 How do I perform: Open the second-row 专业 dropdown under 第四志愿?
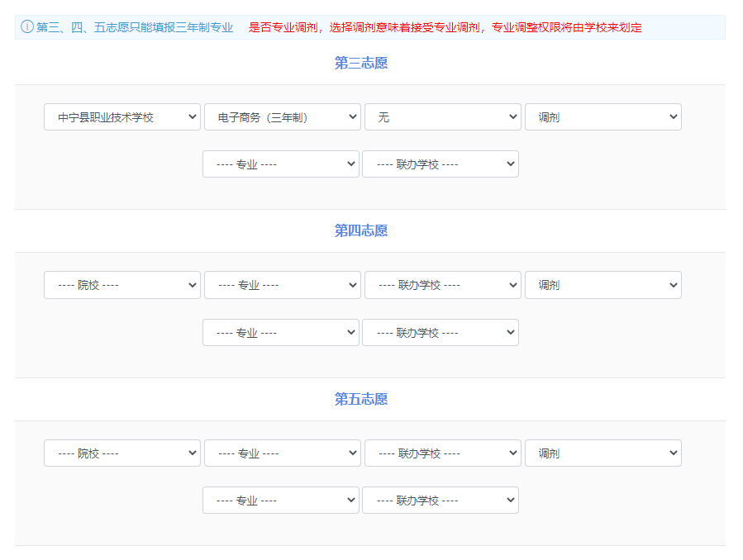click(x=281, y=332)
